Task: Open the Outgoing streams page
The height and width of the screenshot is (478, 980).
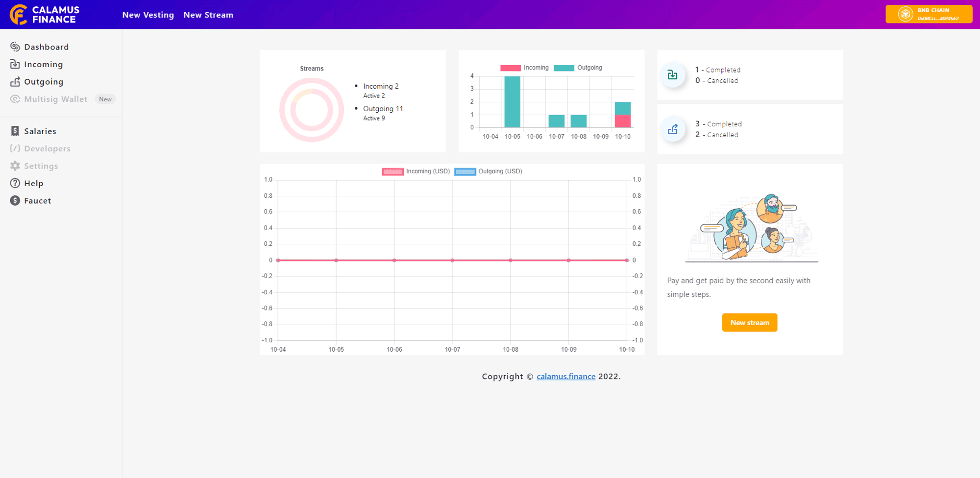Action: (44, 82)
